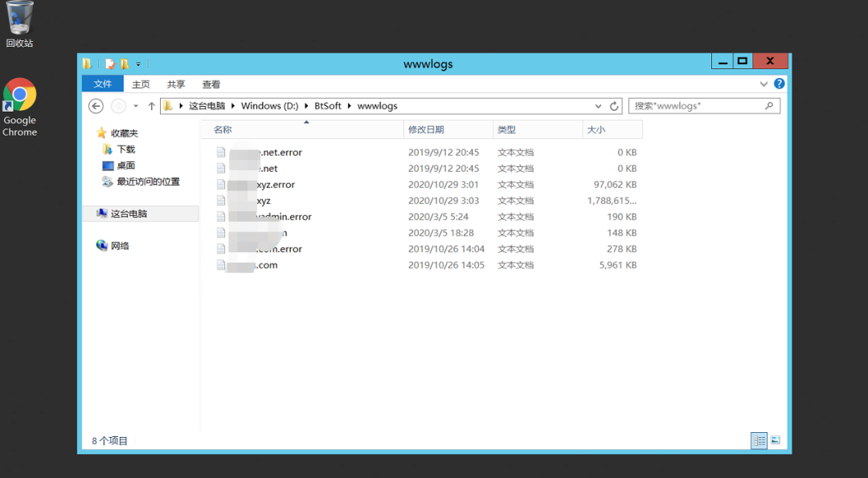Image resolution: width=868 pixels, height=478 pixels.
Task: Select 这台电脑 in navigation pane
Action: point(129,214)
